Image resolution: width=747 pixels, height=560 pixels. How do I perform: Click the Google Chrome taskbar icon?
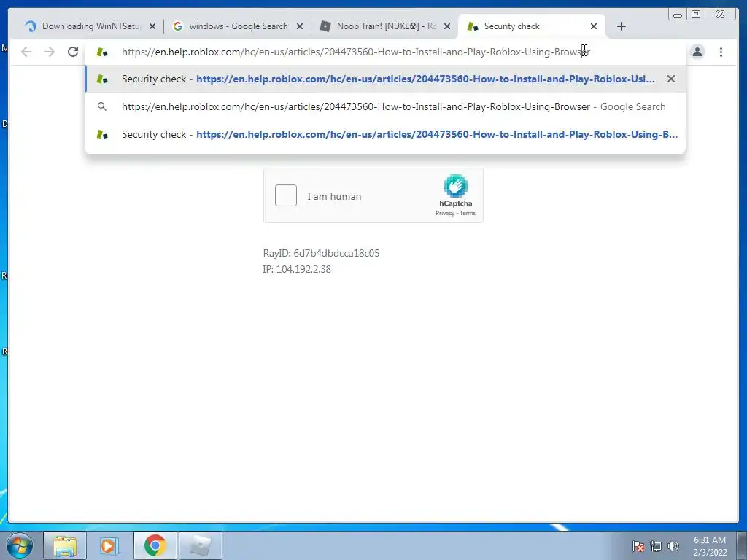click(x=155, y=545)
